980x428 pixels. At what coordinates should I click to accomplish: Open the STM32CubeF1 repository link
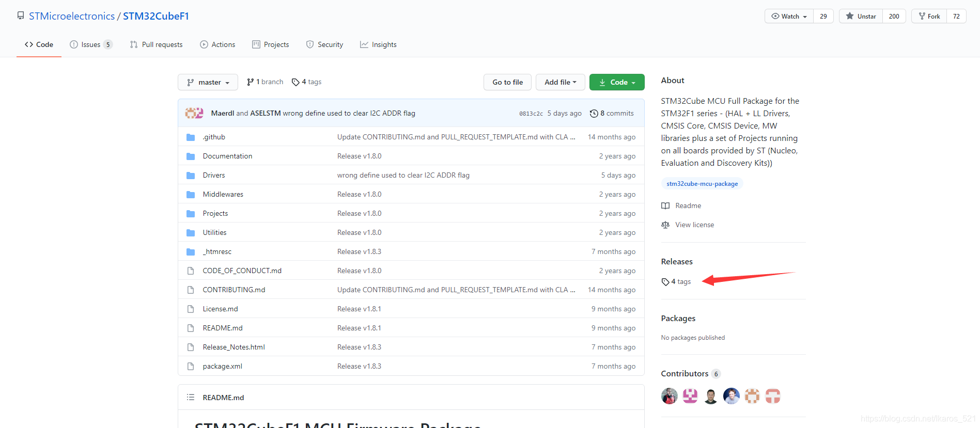coord(156,16)
